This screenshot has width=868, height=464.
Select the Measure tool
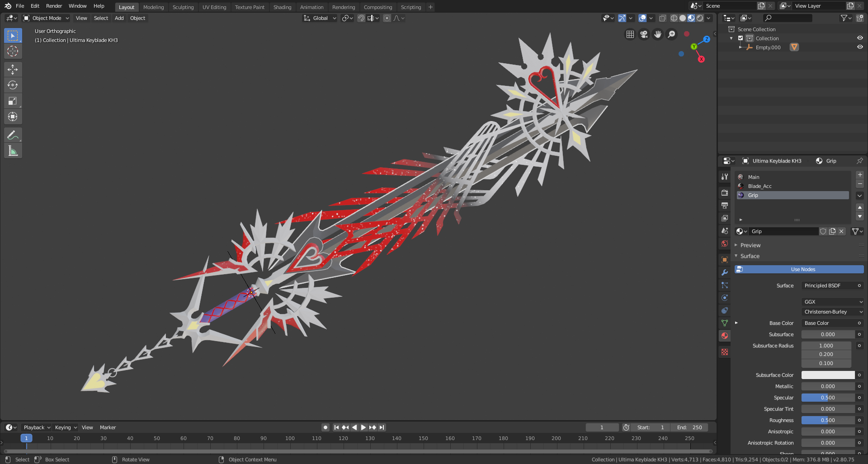tap(13, 151)
